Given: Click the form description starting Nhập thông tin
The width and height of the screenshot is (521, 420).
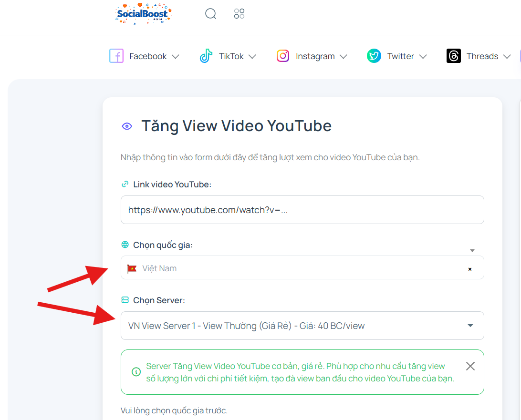Looking at the screenshot, I should (270, 157).
